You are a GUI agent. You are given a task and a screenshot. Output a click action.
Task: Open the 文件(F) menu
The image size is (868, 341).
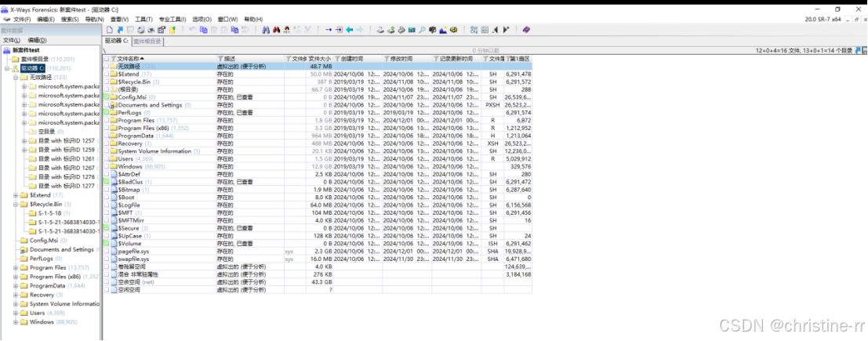22,20
